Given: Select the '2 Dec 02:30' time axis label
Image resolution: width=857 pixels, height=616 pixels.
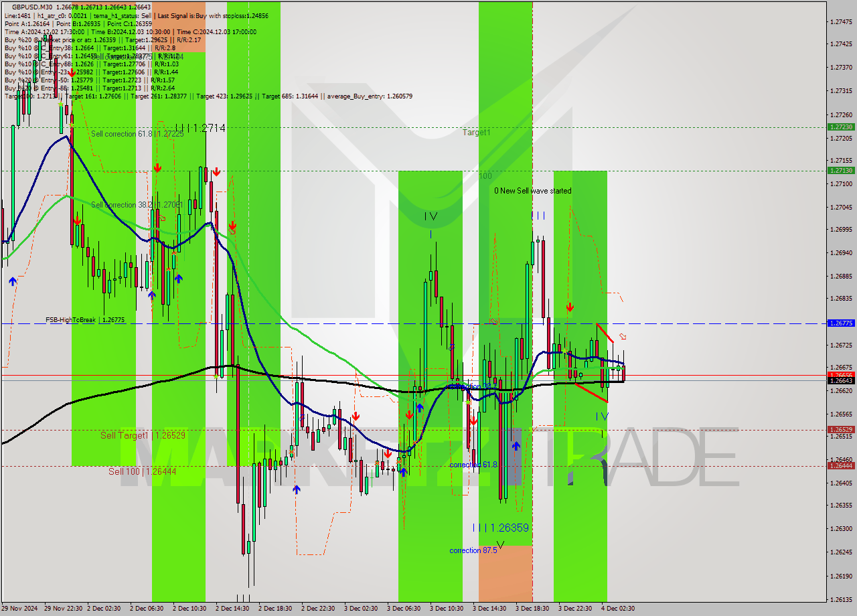Looking at the screenshot, I should click(104, 609).
